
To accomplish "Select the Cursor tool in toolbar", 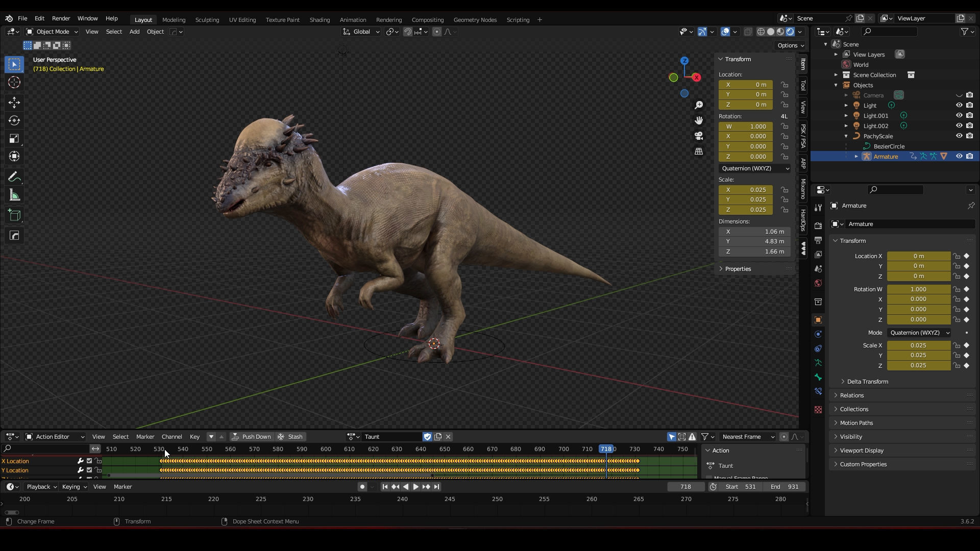I will coord(14,83).
